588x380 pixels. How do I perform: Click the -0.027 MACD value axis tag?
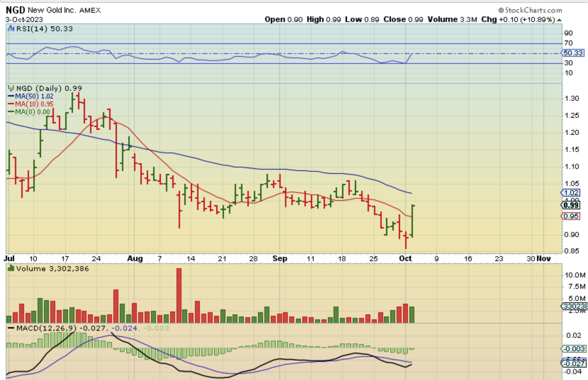click(574, 363)
